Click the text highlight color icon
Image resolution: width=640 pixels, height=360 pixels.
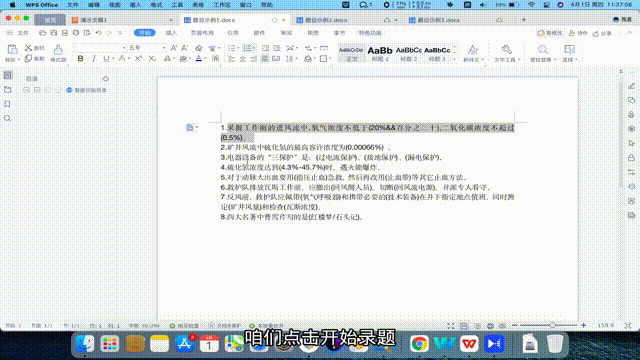tap(183, 59)
